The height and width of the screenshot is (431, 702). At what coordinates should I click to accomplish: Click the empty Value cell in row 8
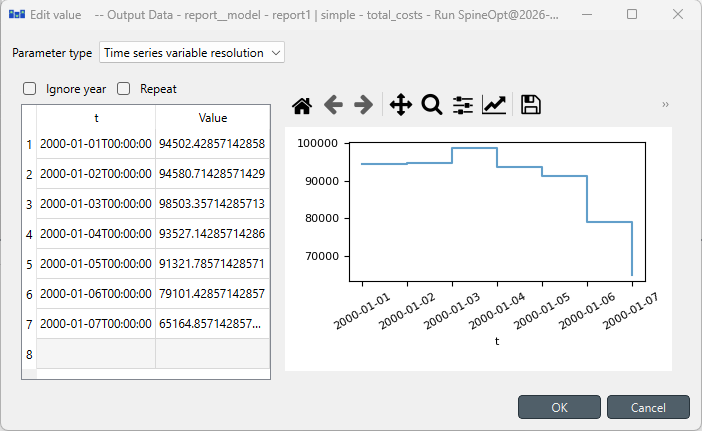click(212, 354)
